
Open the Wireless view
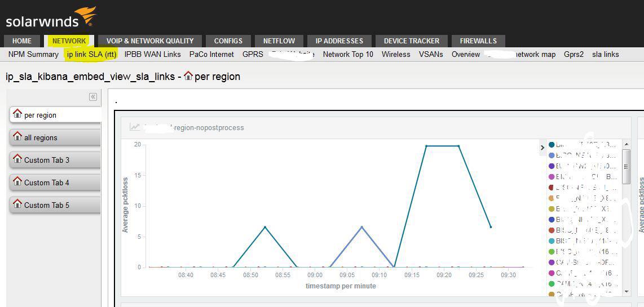(396, 54)
